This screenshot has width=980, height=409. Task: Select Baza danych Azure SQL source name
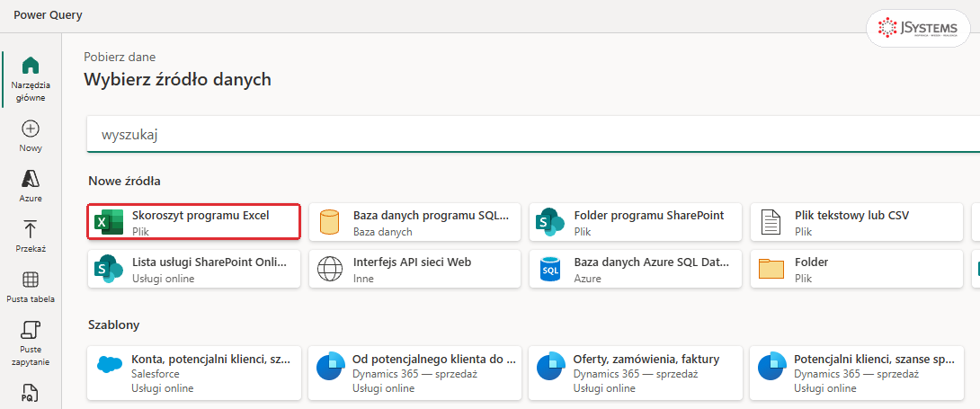[x=652, y=262]
